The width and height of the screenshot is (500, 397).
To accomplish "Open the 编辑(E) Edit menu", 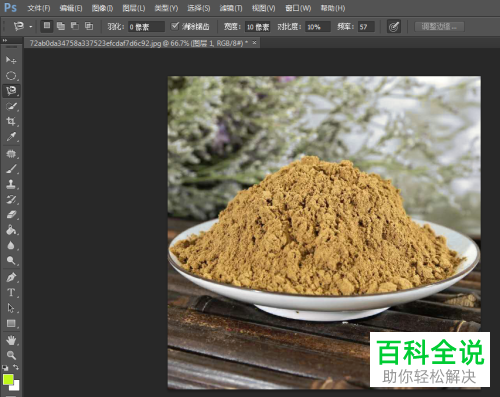I will 71,8.
